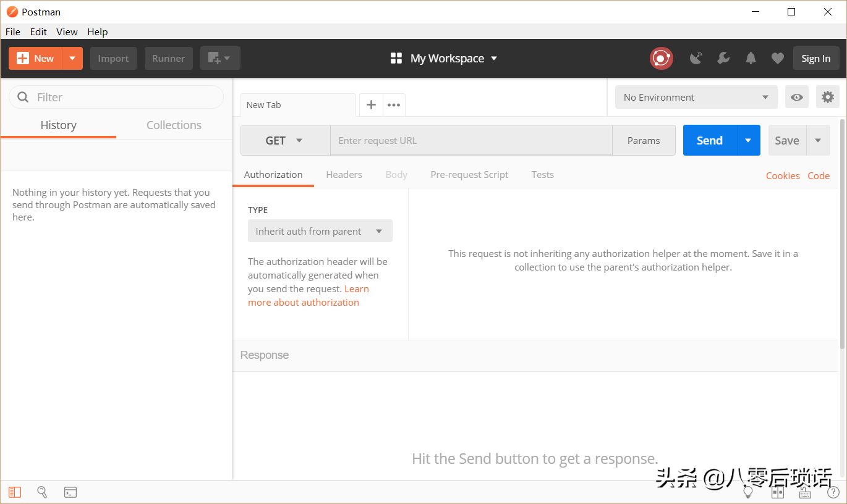The image size is (847, 504).
Task: Click the TYPE label in authorization
Action: (258, 210)
